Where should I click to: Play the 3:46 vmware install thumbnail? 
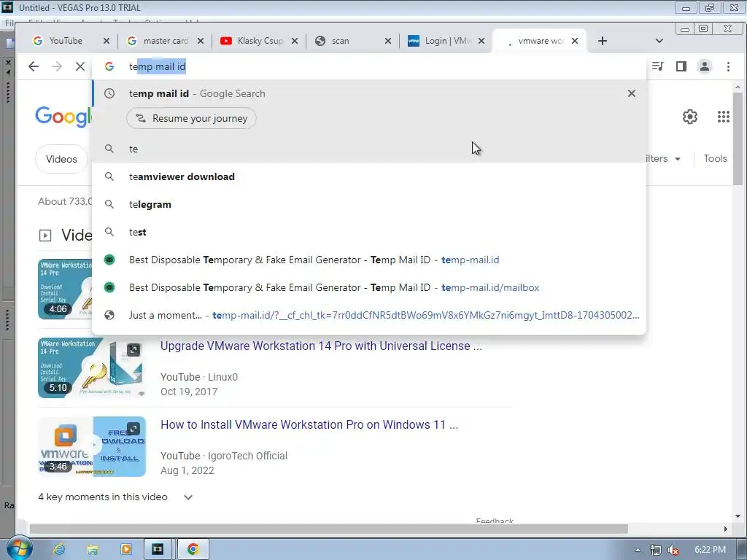(x=92, y=447)
